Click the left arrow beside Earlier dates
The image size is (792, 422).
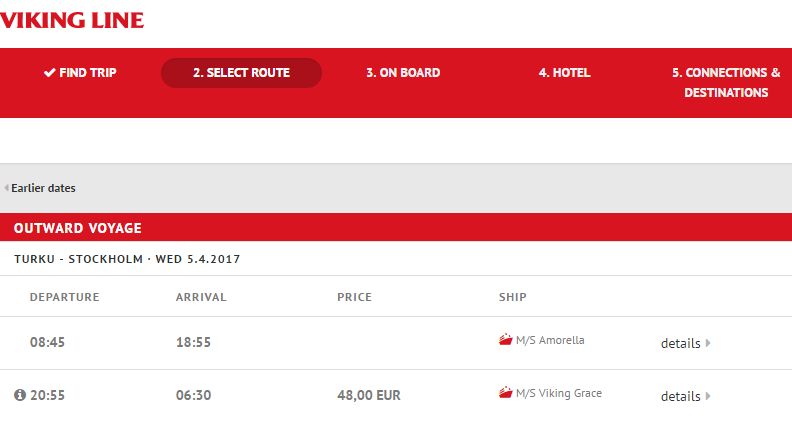6,188
